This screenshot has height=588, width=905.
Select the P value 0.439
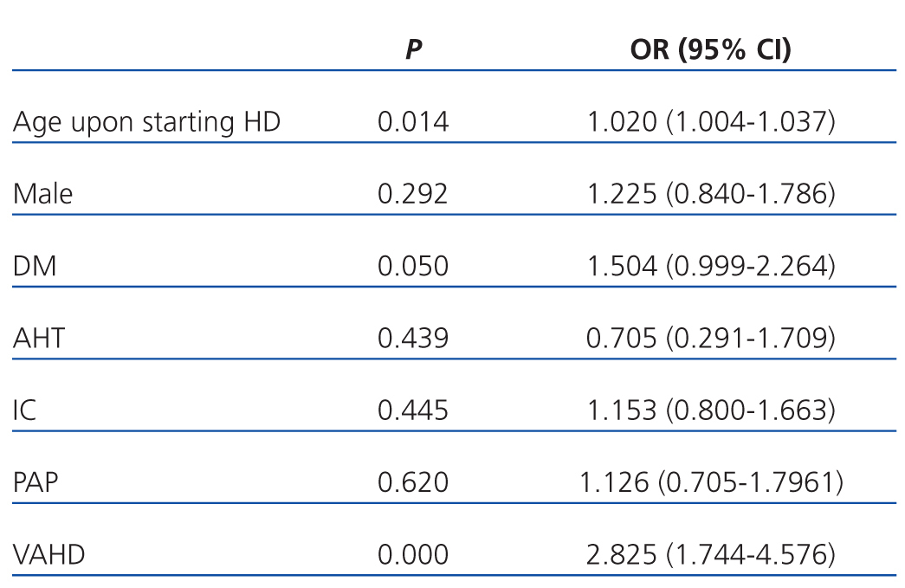[x=413, y=338]
